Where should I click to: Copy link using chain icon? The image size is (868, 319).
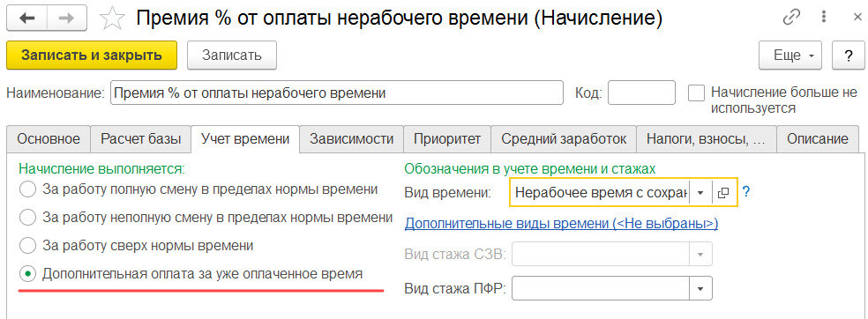pyautogui.click(x=791, y=19)
